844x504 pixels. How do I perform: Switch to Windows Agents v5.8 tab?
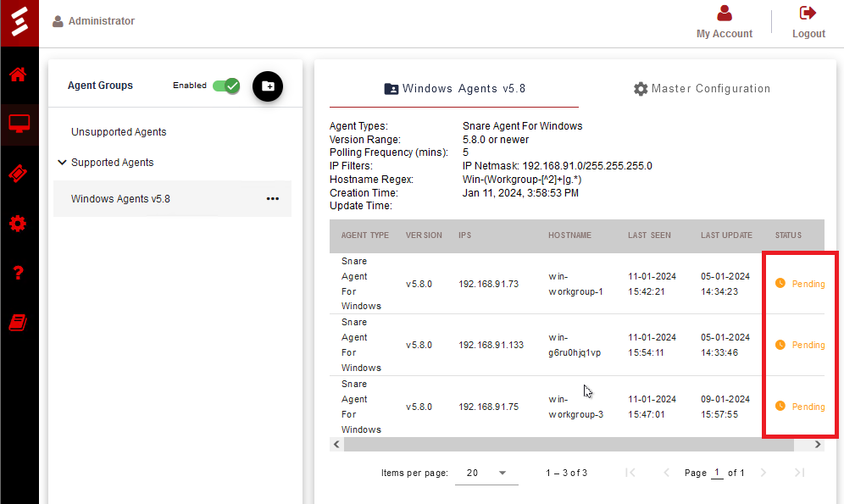pyautogui.click(x=454, y=89)
